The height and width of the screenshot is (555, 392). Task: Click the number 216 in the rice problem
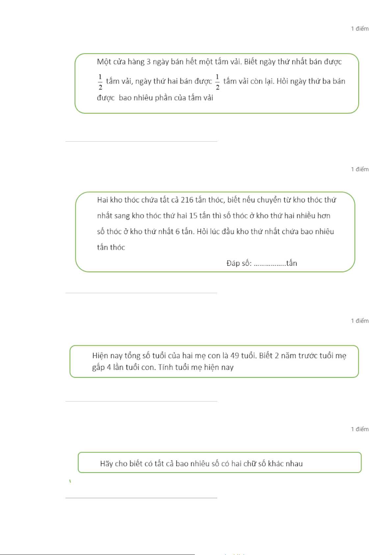pos(187,200)
